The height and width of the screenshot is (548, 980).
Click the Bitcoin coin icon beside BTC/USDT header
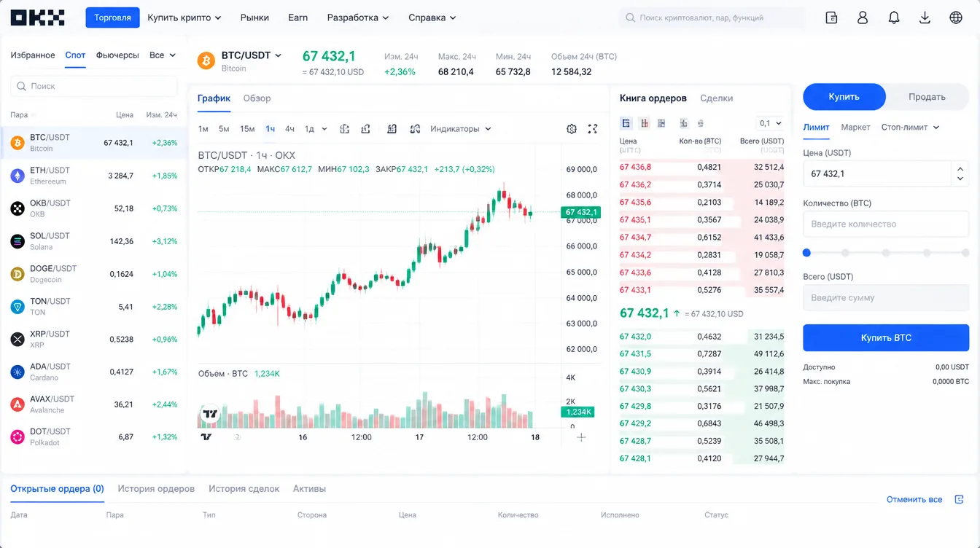click(206, 60)
